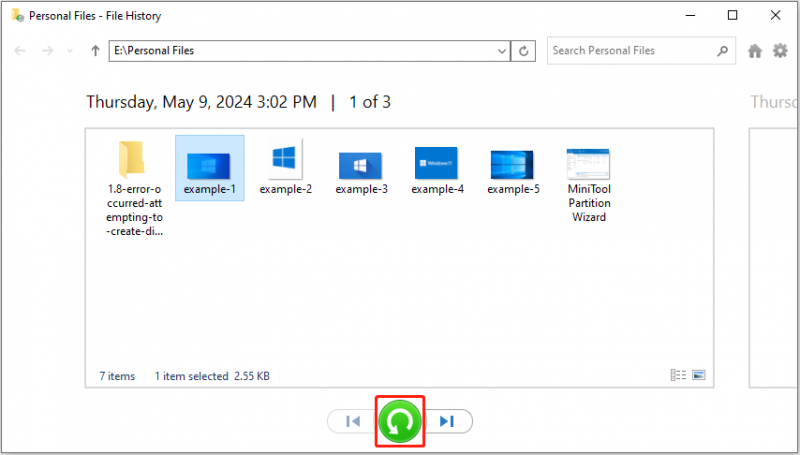
Task: Open the recent locations dropdown arrow
Action: click(x=70, y=51)
